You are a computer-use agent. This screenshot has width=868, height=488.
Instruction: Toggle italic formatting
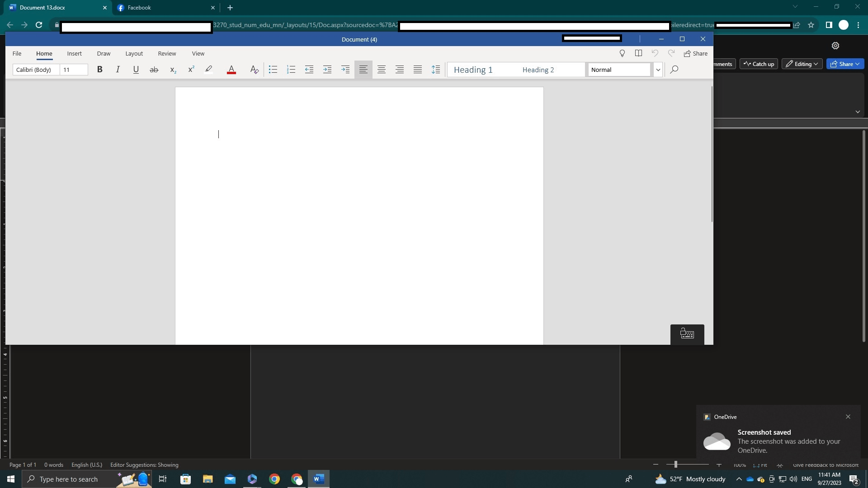pyautogui.click(x=118, y=70)
